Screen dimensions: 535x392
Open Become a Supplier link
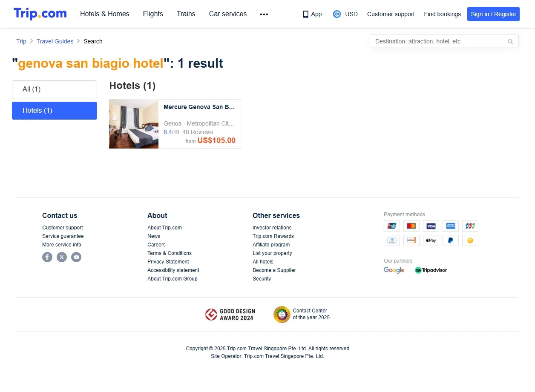pos(274,270)
